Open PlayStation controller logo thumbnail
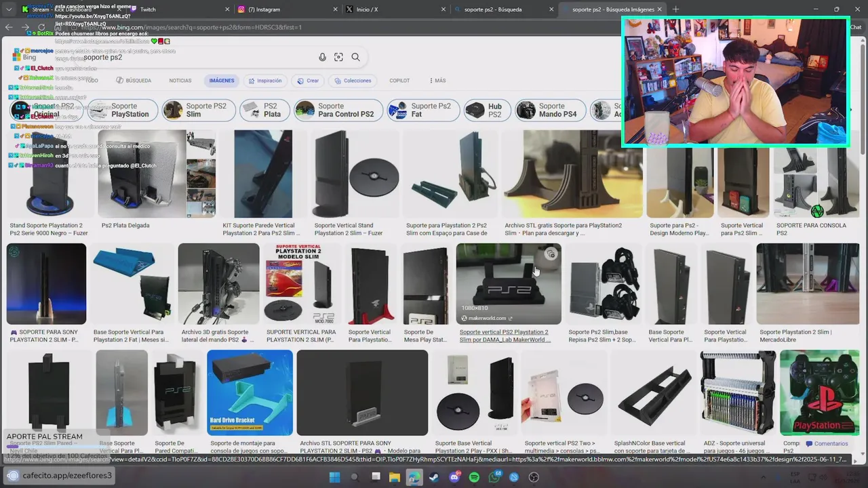This screenshot has height=488, width=868. point(819,393)
